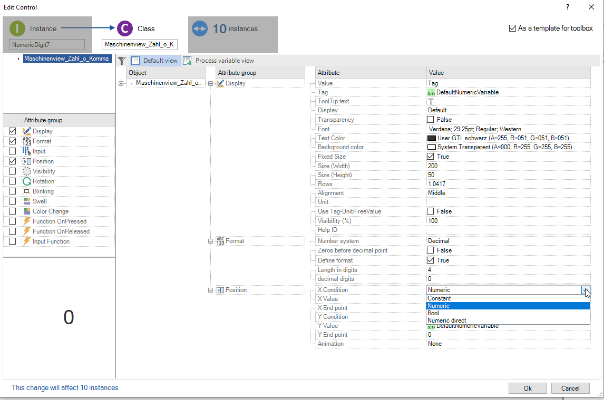The width and height of the screenshot is (605, 400).
Task: Click the Function OnPressed lightning icon
Action: click(x=25, y=221)
